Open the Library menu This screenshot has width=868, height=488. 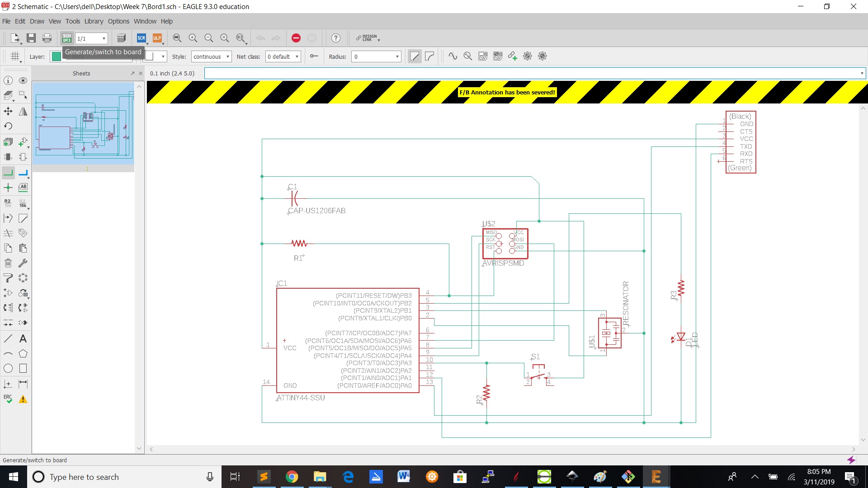pos(94,21)
